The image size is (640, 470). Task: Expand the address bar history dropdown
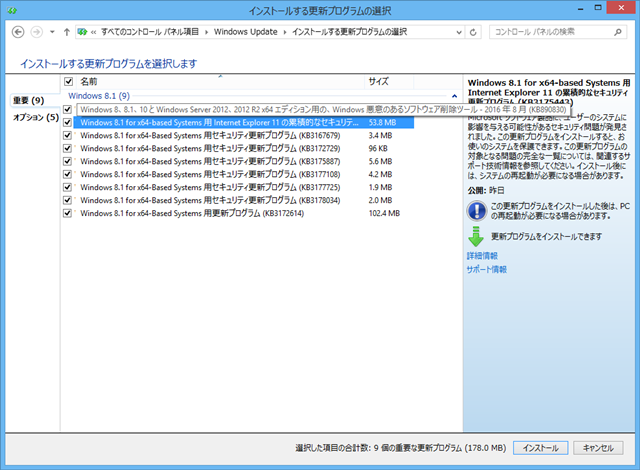tap(459, 32)
